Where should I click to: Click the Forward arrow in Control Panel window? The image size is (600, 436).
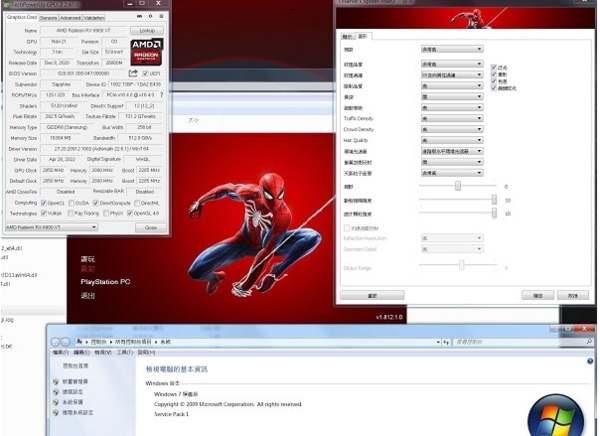click(65, 342)
